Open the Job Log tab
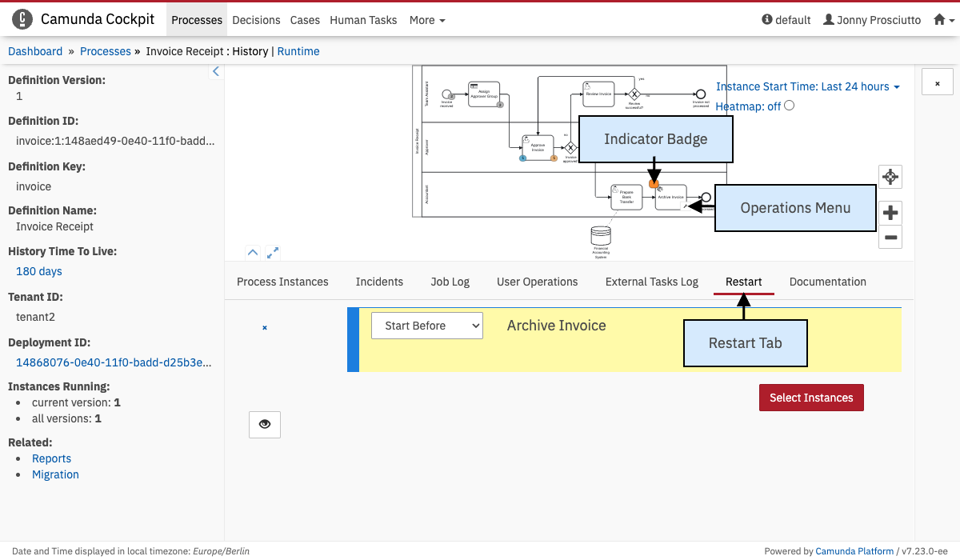Image resolution: width=960 pixels, height=560 pixels. click(x=450, y=282)
